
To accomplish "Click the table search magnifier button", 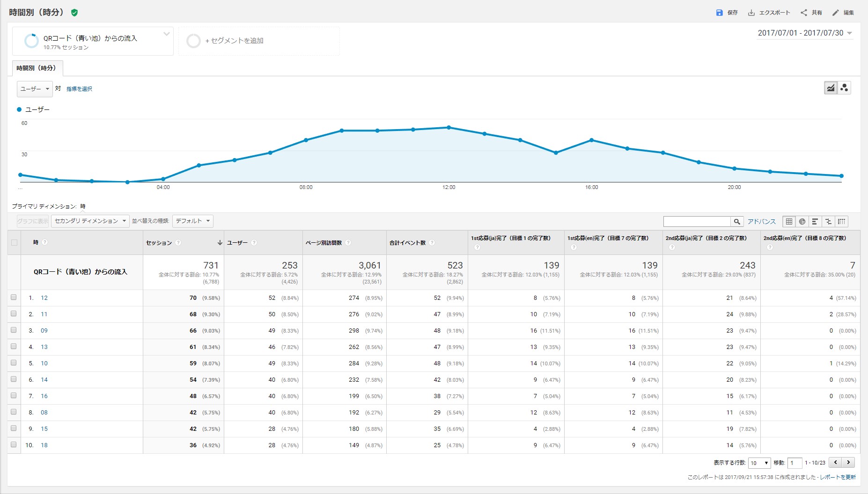I will [737, 222].
